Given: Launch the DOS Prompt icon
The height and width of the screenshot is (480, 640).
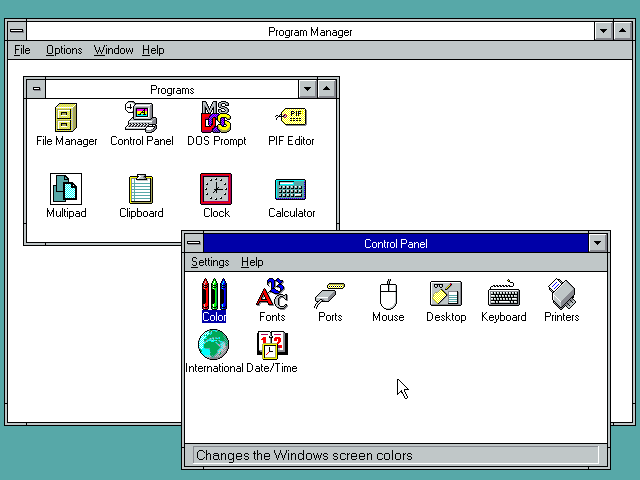Looking at the screenshot, I should coord(216,117).
